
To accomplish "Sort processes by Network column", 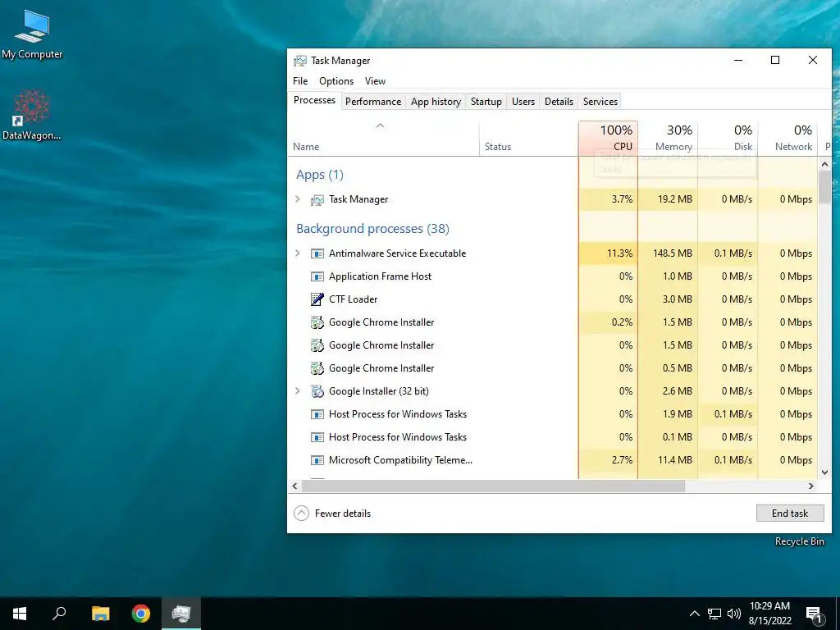I will click(x=788, y=138).
